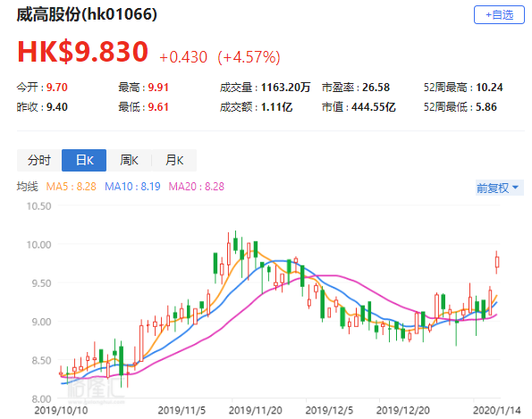Click the 市值 value 444.55亿
Viewport: 532px width, 419px height.
click(x=373, y=107)
